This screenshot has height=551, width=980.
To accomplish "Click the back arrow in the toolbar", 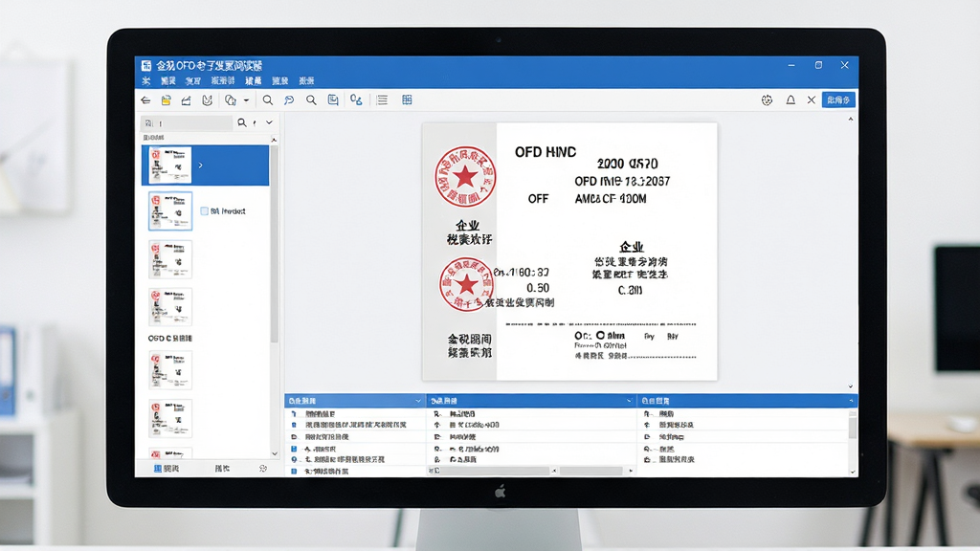I will 145,99.
